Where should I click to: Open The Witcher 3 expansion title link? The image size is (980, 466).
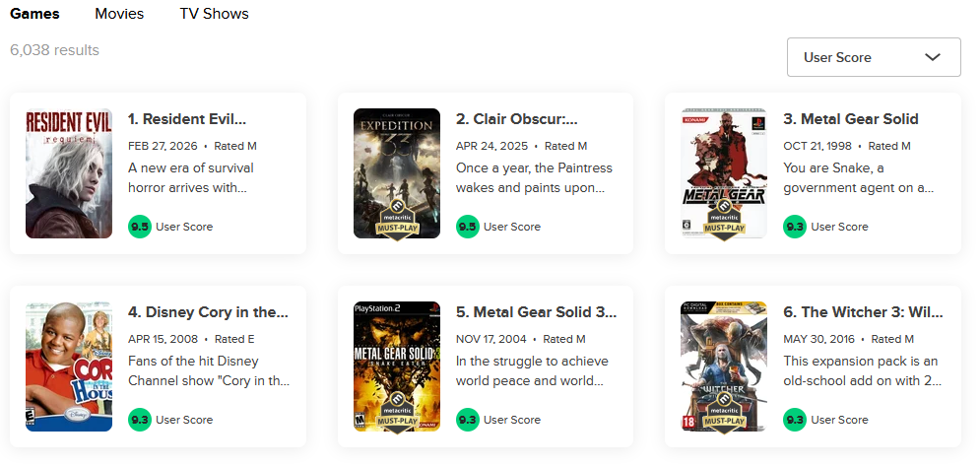pyautogui.click(x=863, y=312)
